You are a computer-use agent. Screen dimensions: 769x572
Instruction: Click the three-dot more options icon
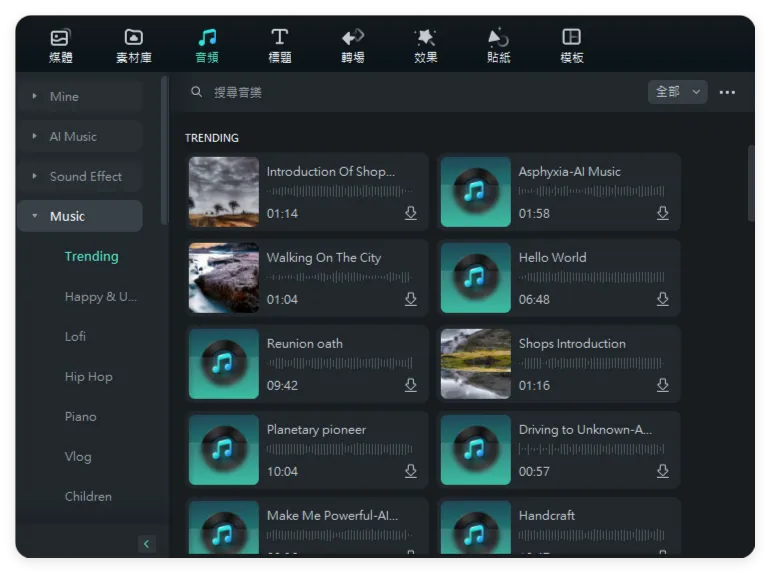[x=727, y=92]
